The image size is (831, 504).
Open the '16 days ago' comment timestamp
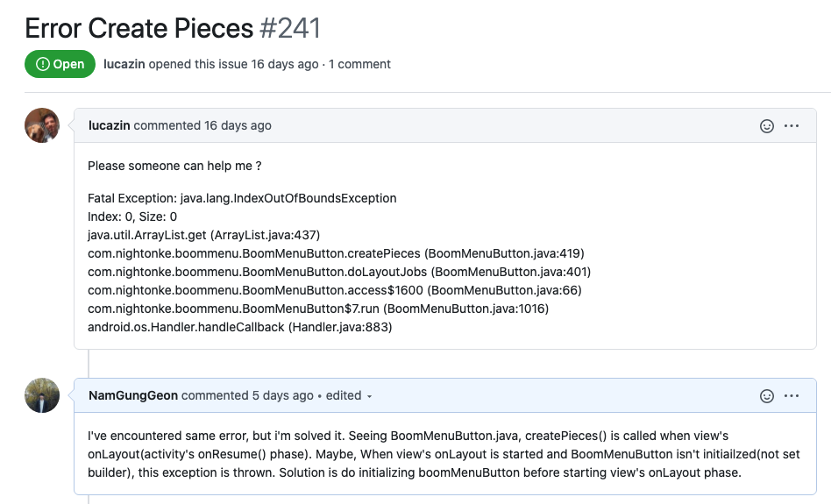(x=238, y=125)
